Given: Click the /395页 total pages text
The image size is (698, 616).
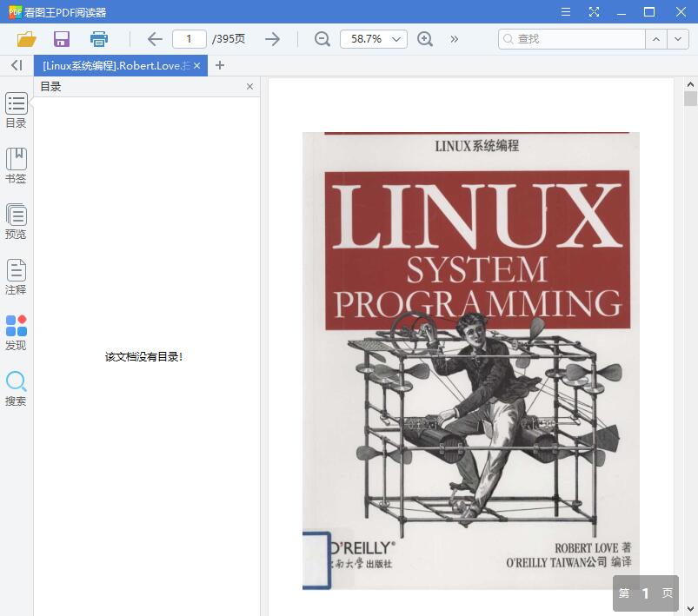Looking at the screenshot, I should (x=229, y=39).
